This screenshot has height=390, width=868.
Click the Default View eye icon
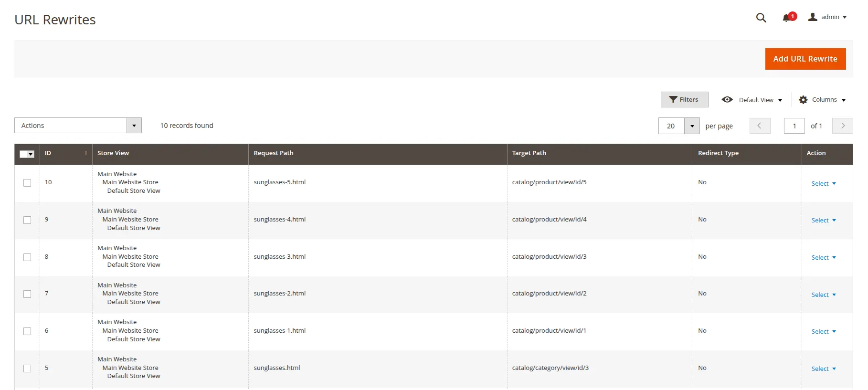pyautogui.click(x=727, y=100)
